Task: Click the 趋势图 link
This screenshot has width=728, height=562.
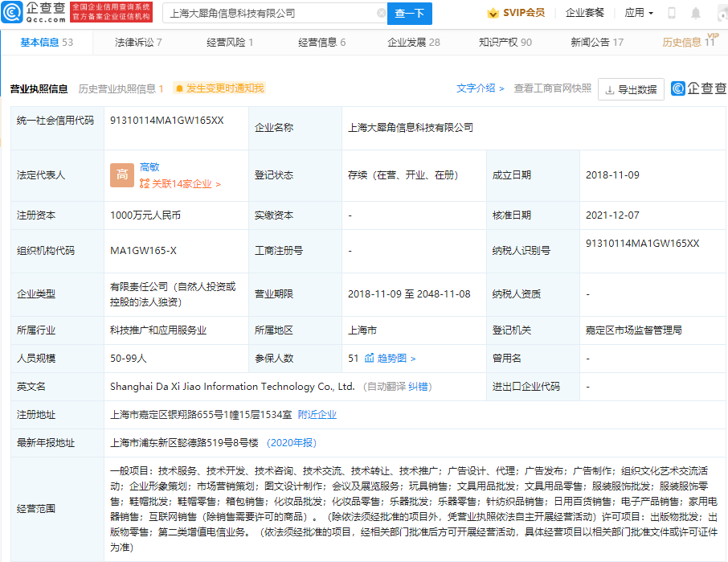Action: coord(396,358)
